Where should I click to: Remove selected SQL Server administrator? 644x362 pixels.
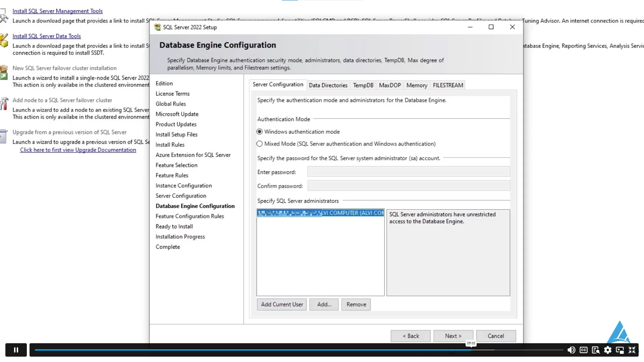tap(356, 304)
